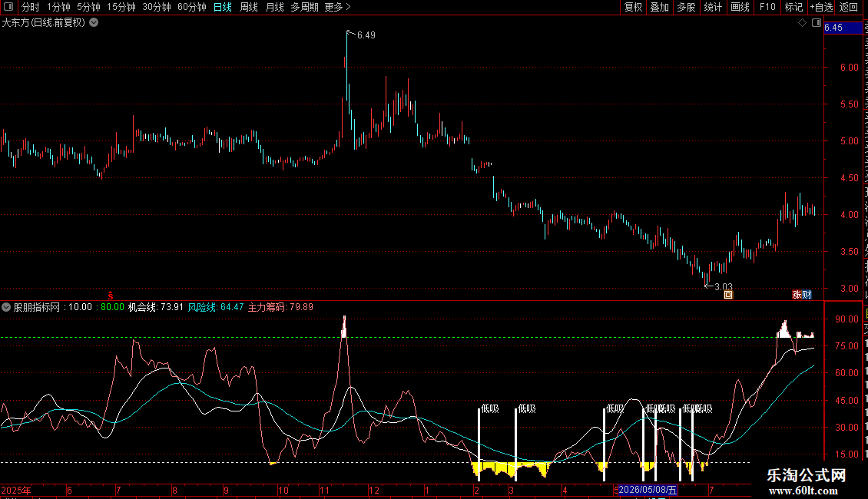Switch to the 周线 weekly period
This screenshot has width=868, height=499.
click(249, 7)
